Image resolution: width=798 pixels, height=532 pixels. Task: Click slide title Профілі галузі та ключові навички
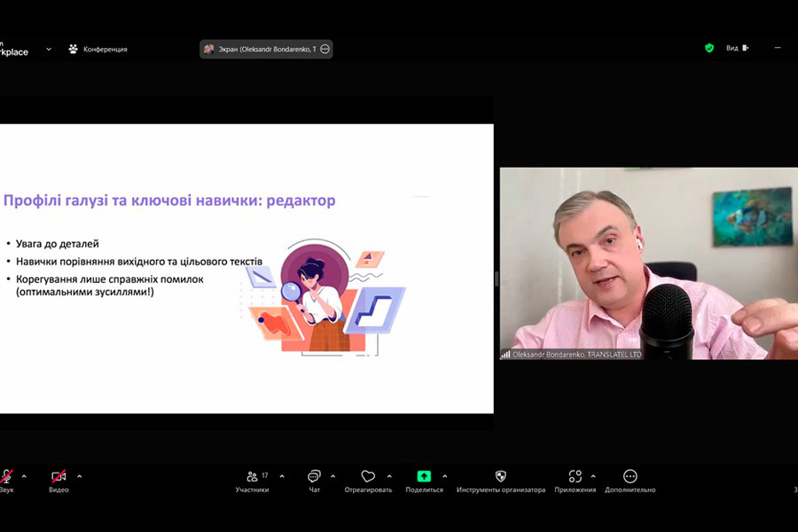coord(169,200)
